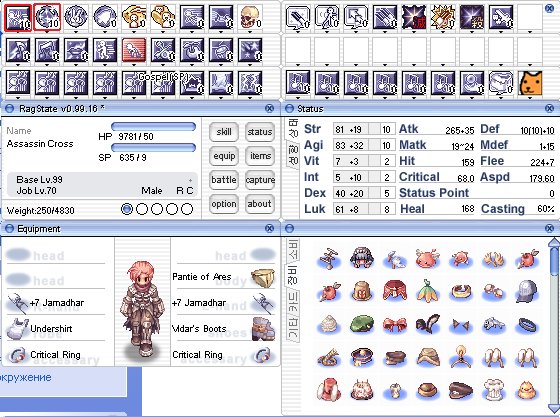Select the orange cat face icon
The image size is (560, 417).
click(x=530, y=83)
